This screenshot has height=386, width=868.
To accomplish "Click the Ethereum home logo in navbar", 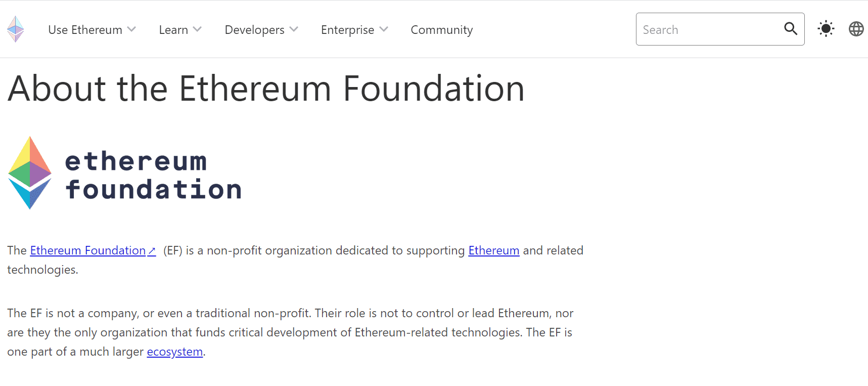I will [16, 29].
